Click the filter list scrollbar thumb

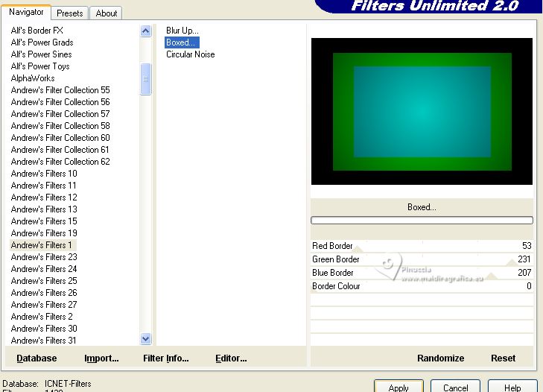(x=146, y=79)
